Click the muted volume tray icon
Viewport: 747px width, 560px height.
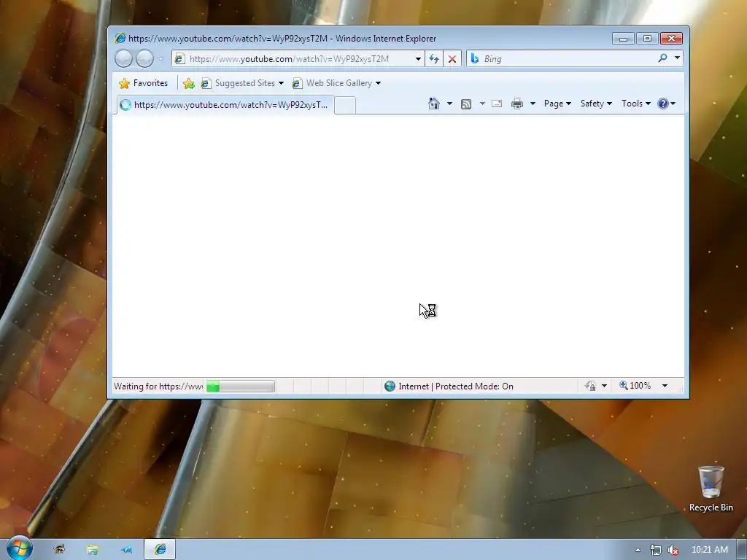coord(673,551)
